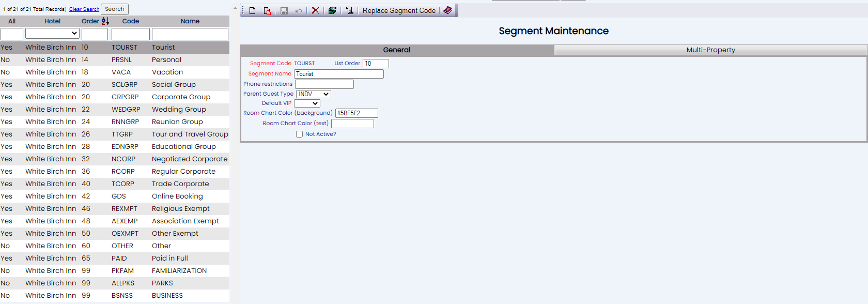Select the Social Group row
Screen dimensions: 868x304
point(115,84)
